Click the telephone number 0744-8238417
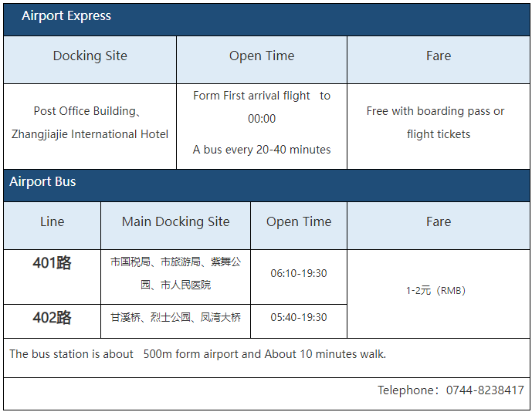This screenshot has width=532, height=412. 485,390
